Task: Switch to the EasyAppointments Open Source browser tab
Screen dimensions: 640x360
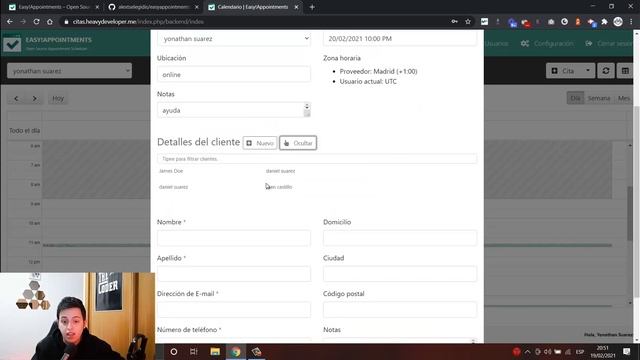Action: (x=53, y=7)
